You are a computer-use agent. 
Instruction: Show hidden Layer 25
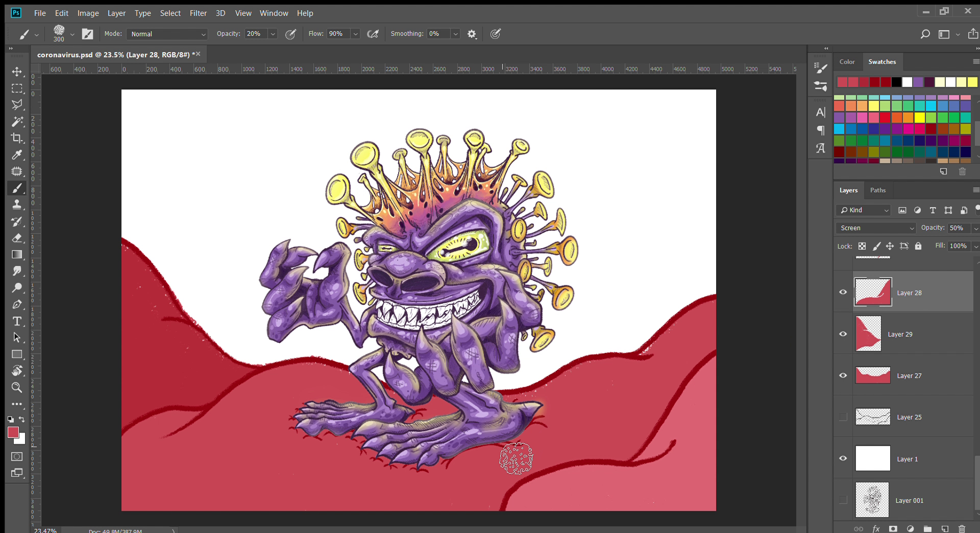click(843, 417)
